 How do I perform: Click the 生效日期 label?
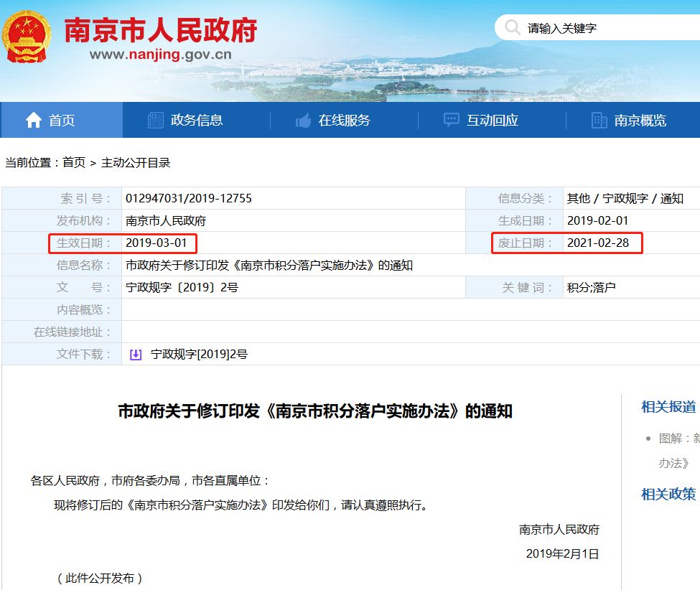pyautogui.click(x=83, y=243)
